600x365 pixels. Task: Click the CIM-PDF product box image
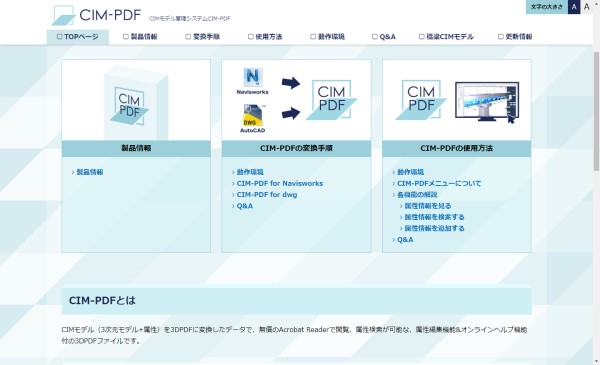click(x=136, y=103)
